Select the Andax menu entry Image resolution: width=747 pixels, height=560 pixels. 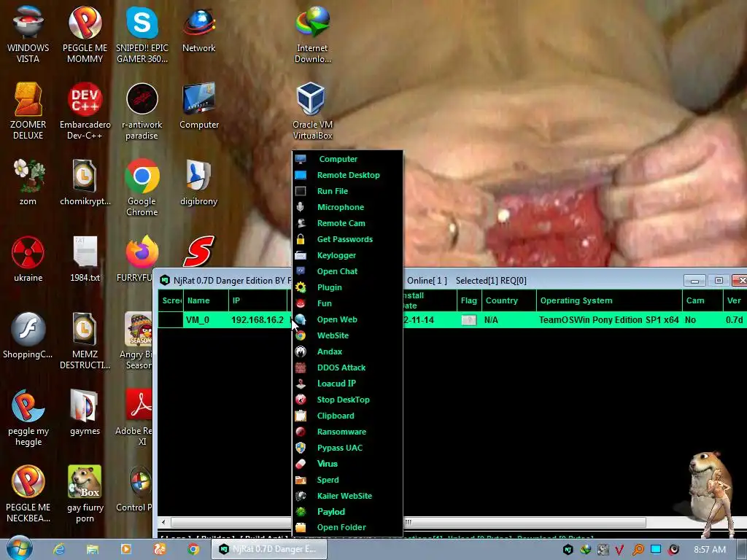pos(348,351)
